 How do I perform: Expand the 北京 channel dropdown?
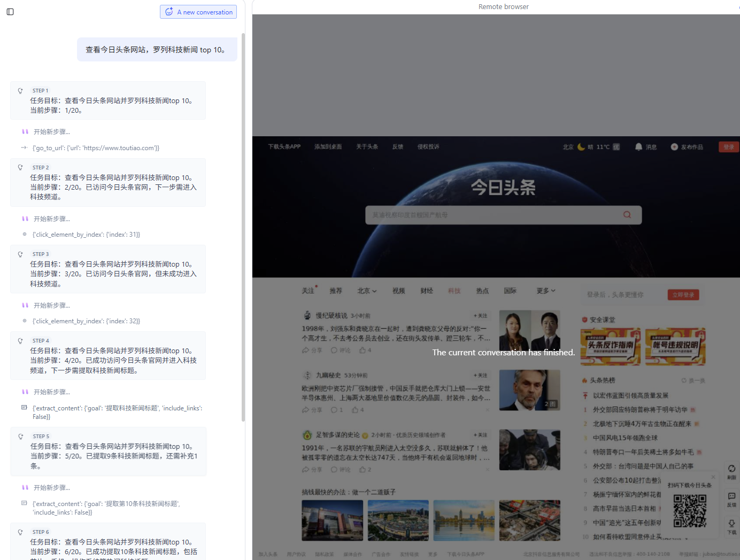click(367, 291)
